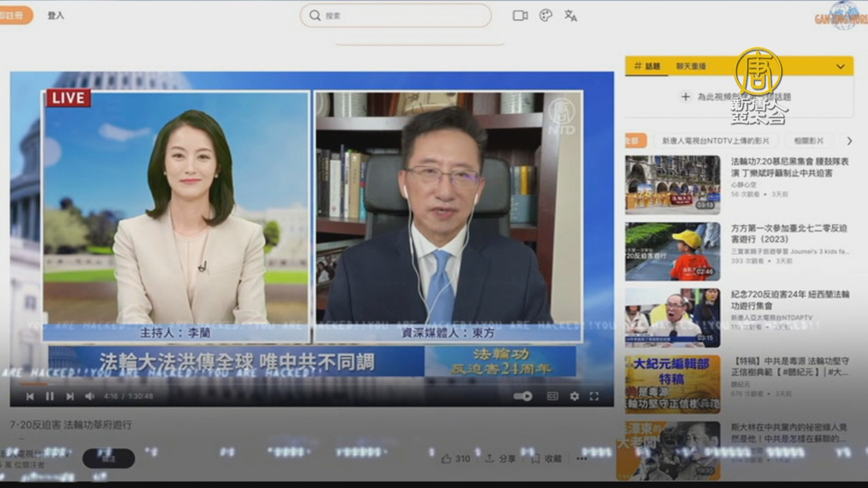This screenshot has height=488, width=868.
Task: Collapse the topics panel chevron
Action: coord(840,66)
